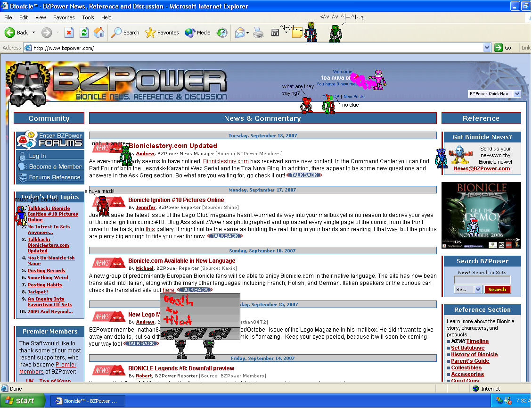Open the News@BZPower.com email link
Screen dimensions: 532x409
482,168
